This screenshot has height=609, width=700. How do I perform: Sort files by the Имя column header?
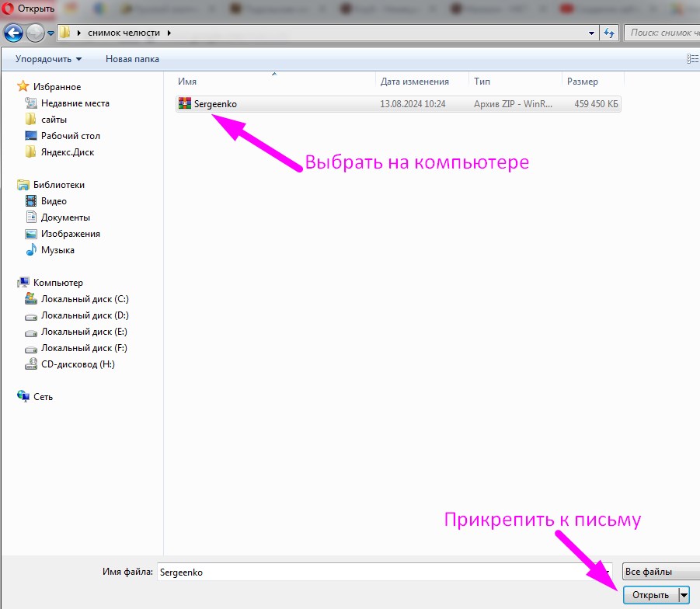coord(272,82)
